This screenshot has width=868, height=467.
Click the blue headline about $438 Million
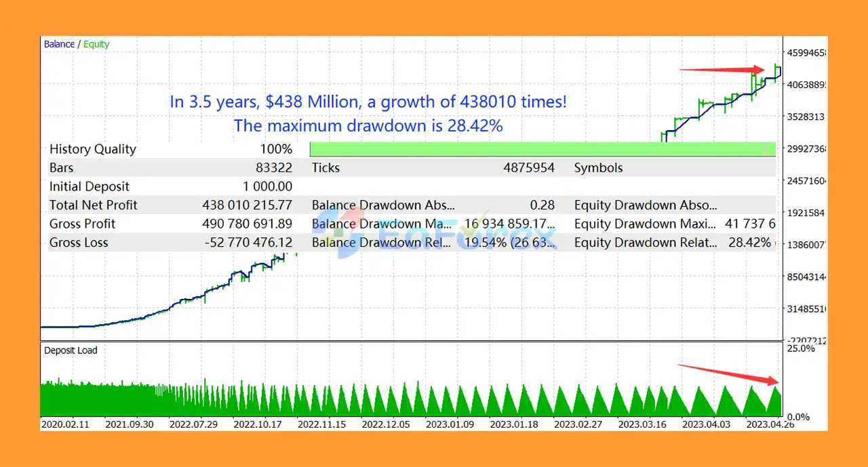coord(368,102)
